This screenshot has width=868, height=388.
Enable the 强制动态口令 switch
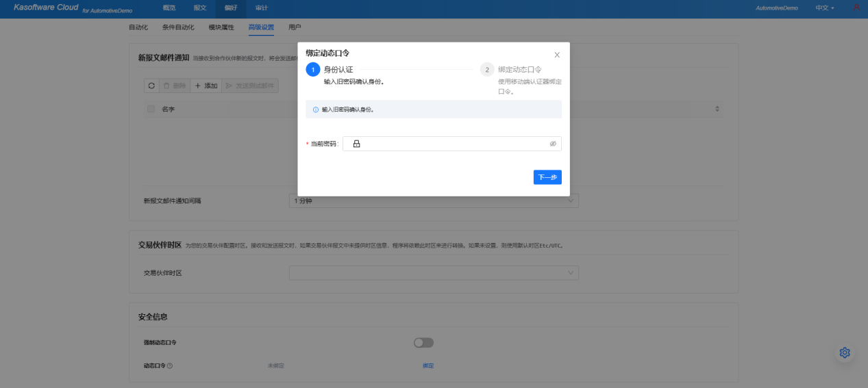pyautogui.click(x=423, y=343)
